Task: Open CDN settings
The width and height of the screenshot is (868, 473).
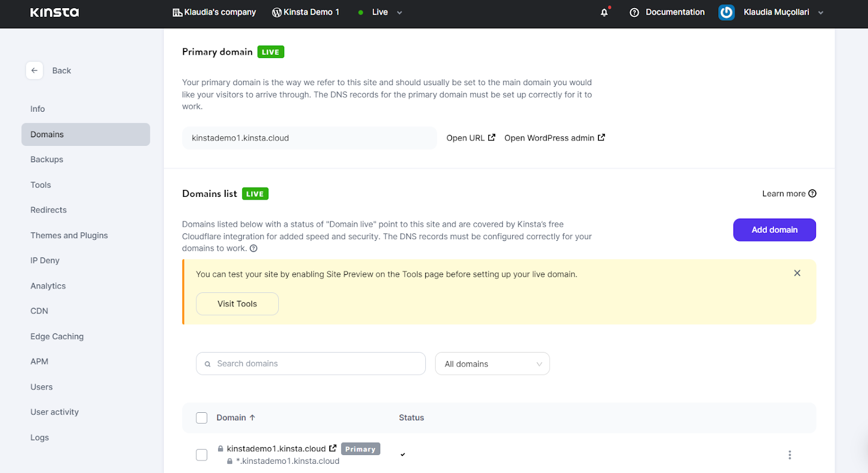Action: tap(39, 311)
